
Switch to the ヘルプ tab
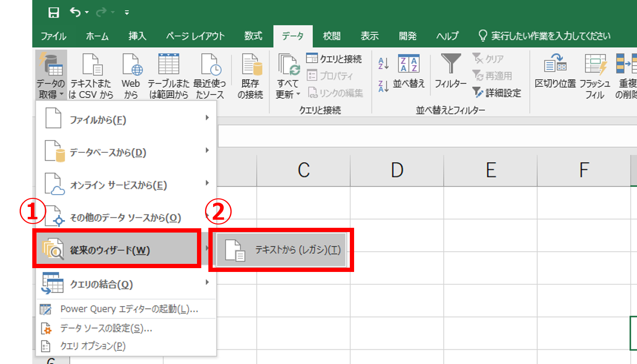[447, 36]
